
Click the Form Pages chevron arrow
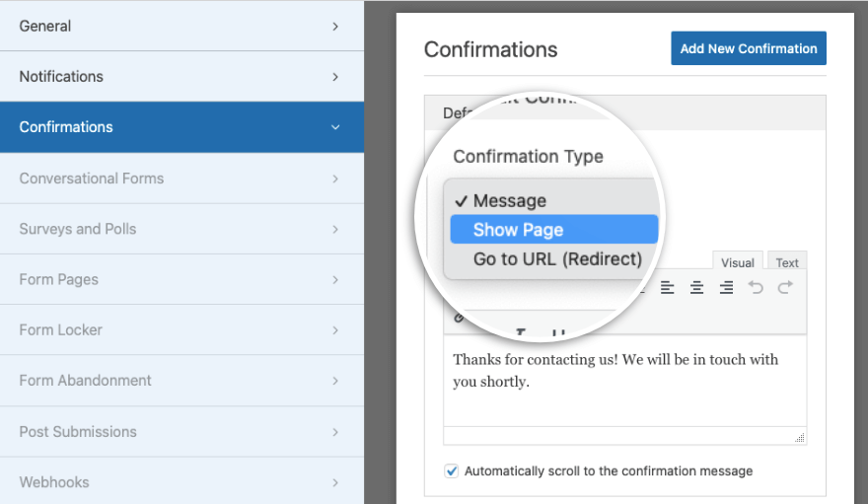[335, 280]
